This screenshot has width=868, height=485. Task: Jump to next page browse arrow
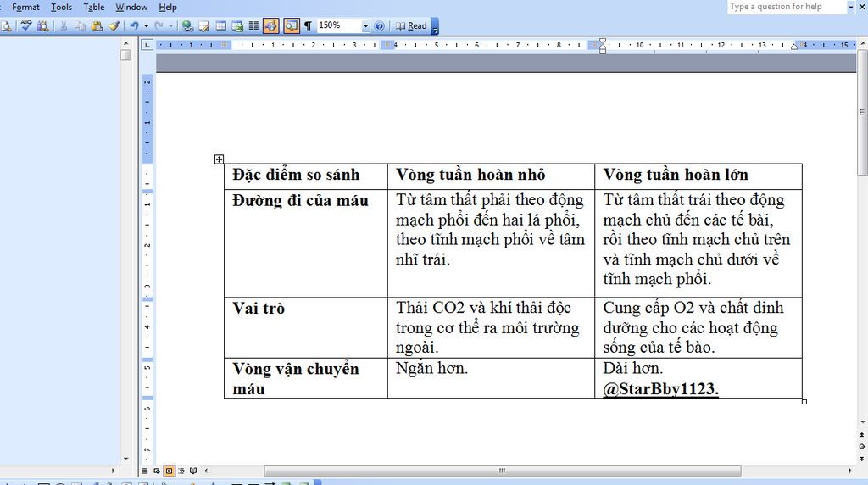tap(862, 459)
